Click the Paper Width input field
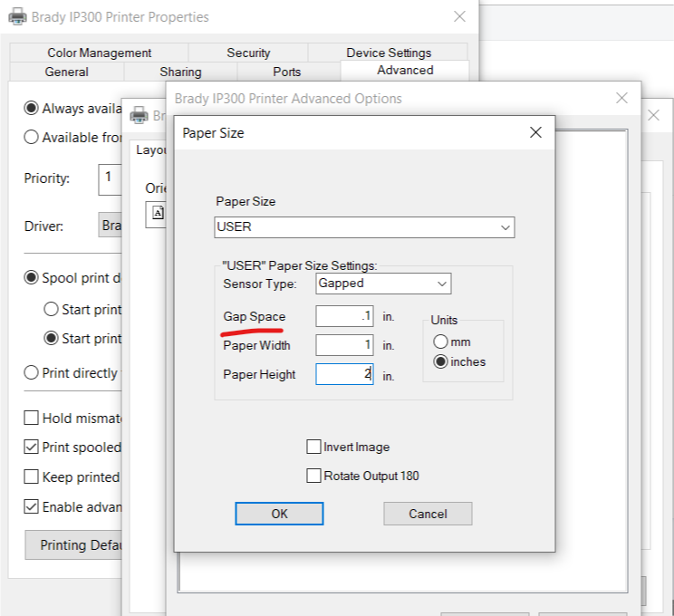This screenshot has height=616, width=674. point(344,345)
